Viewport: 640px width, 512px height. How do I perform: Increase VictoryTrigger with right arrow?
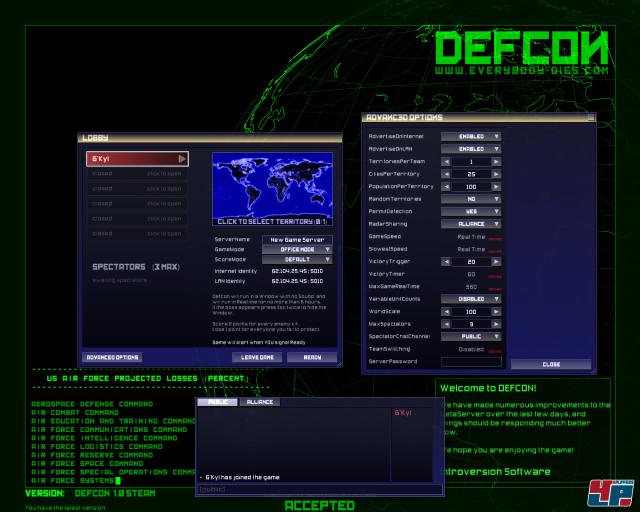point(496,262)
